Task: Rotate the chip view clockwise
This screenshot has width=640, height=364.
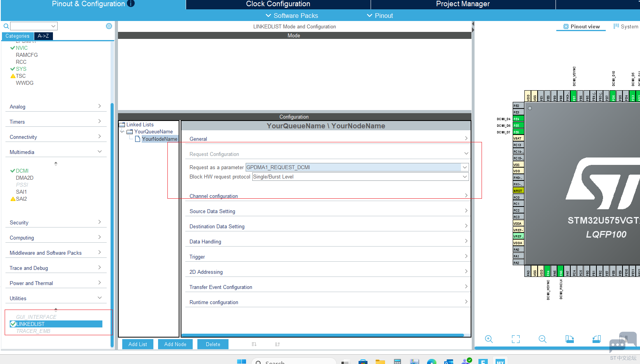Action: point(570,339)
